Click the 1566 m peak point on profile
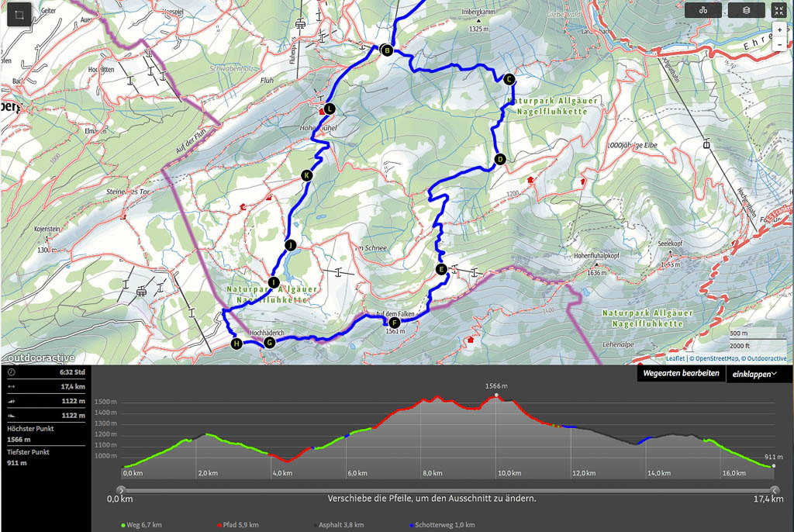This screenshot has height=532, width=794. point(496,396)
